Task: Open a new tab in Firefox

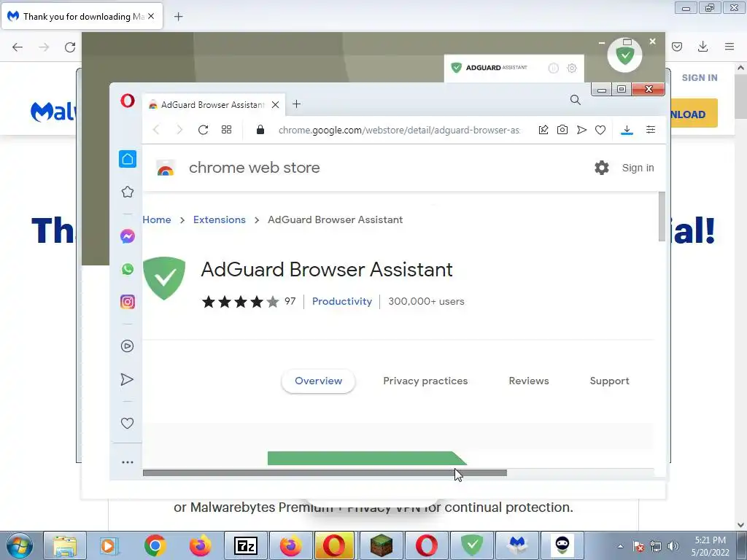Action: pyautogui.click(x=178, y=17)
